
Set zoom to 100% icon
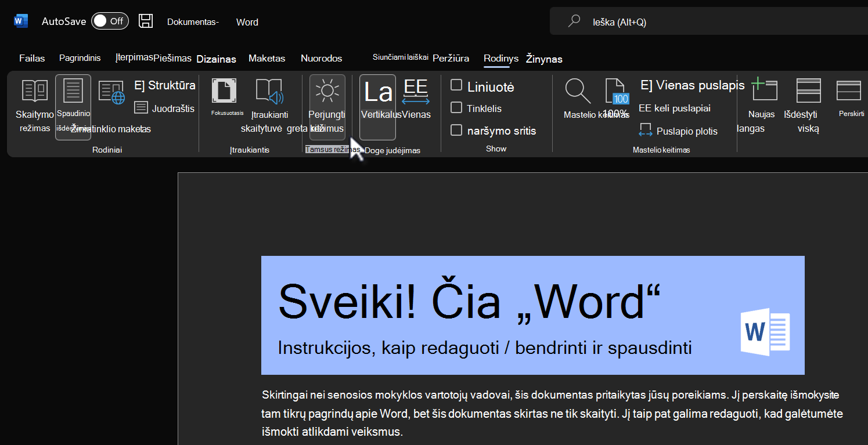[617, 92]
